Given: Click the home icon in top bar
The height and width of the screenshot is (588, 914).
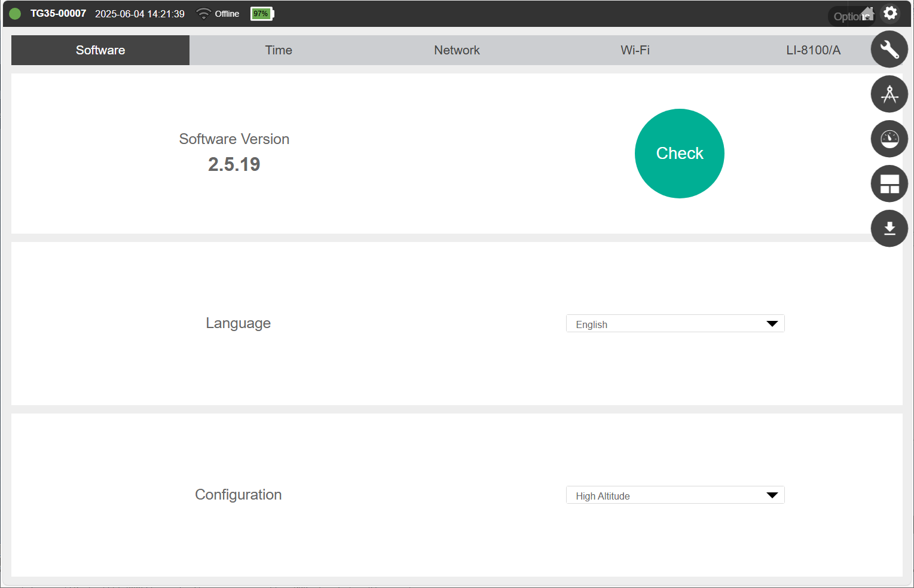Looking at the screenshot, I should tap(867, 13).
